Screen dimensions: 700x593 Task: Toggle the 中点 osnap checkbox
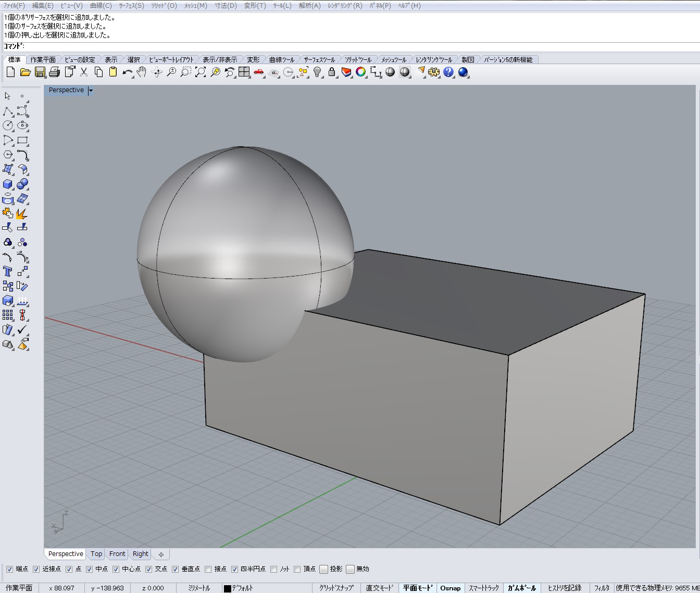pyautogui.click(x=89, y=569)
